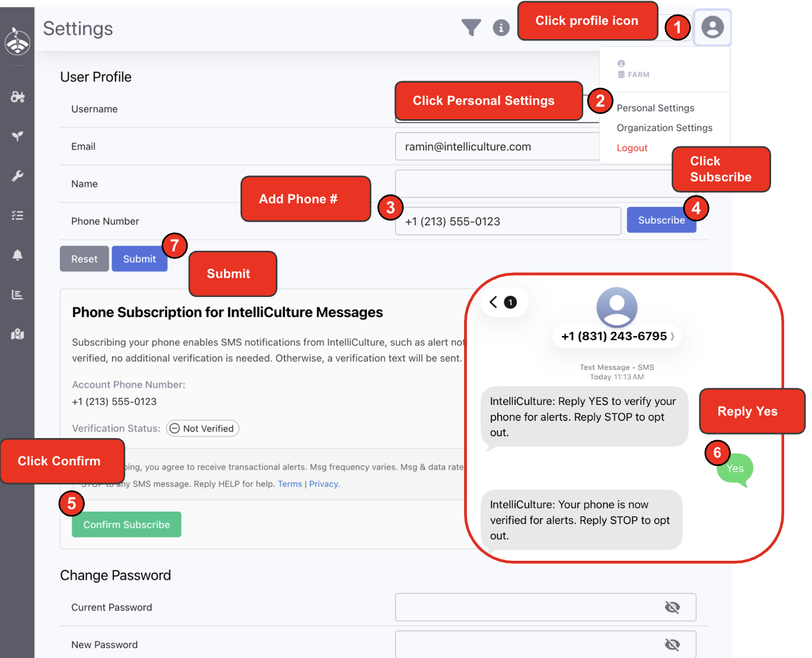
Task: Select Personal Settings menu item
Action: tap(655, 108)
